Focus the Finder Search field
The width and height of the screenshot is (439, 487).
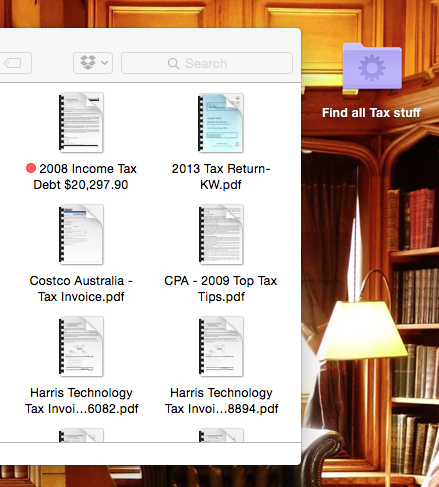[x=207, y=63]
